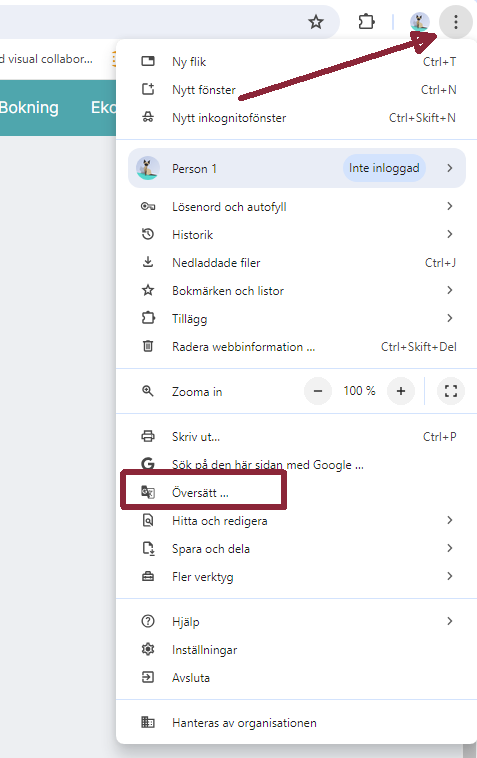Click the bookmark star icon in address bar

click(x=316, y=22)
